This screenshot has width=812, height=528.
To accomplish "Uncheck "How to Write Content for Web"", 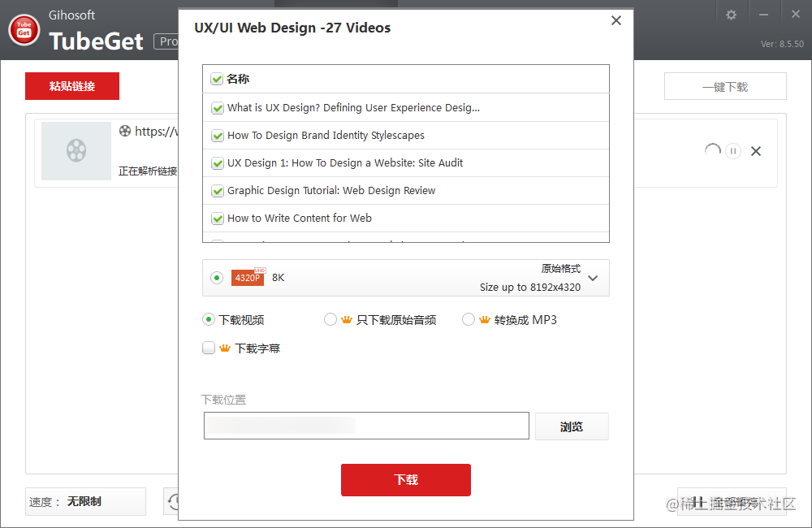I will click(218, 219).
